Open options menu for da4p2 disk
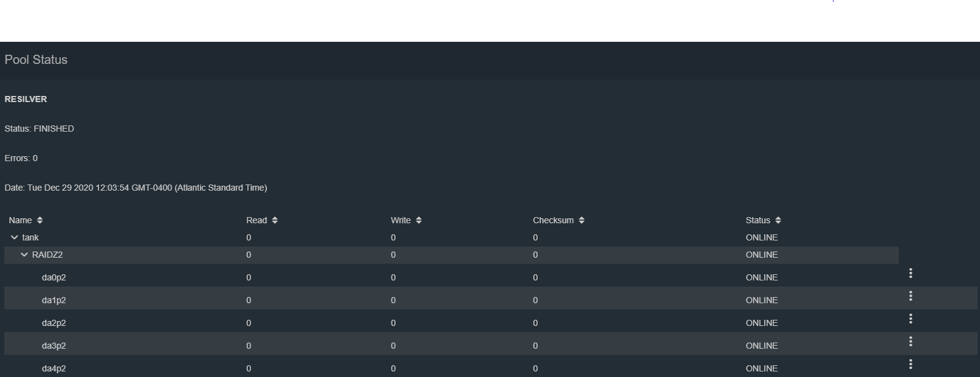The width and height of the screenshot is (980, 377). 910,364
